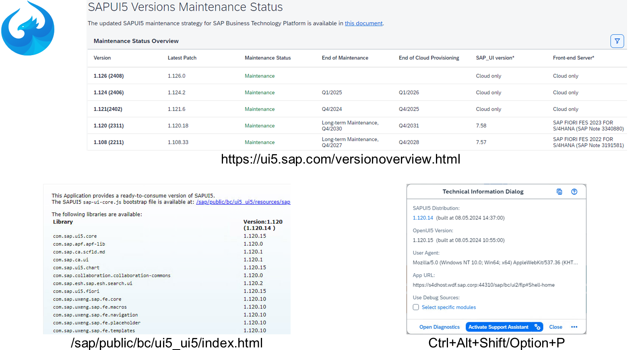Screen dimensions: 644x350
Task: Click Maintenance status in 1.126 row
Action: pos(260,76)
